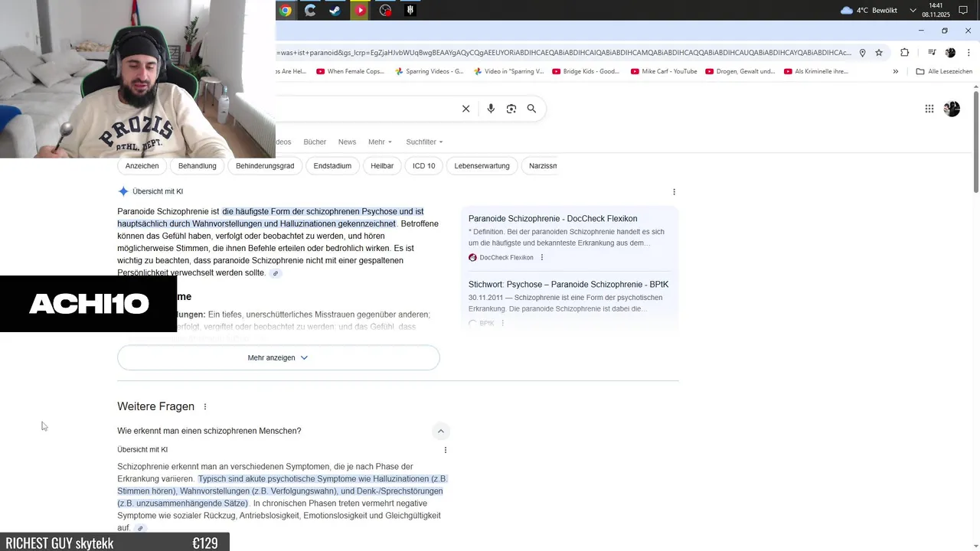980x551 pixels.
Task: Open the top AI overview three-dot menu
Action: 674,191
